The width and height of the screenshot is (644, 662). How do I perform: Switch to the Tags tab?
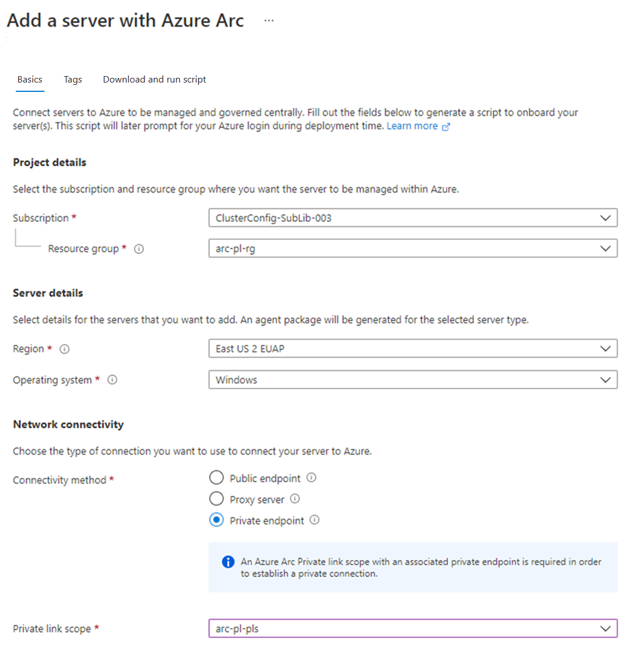(x=73, y=79)
